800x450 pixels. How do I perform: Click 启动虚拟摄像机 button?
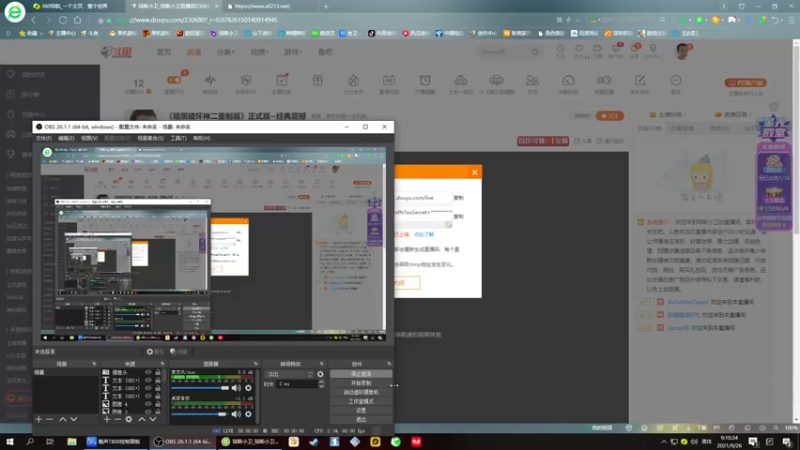tap(361, 392)
